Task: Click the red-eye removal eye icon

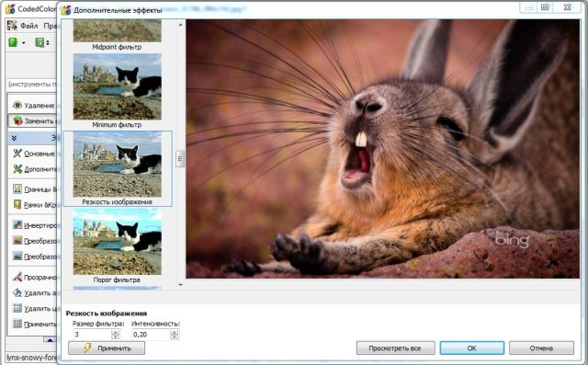Action: click(17, 105)
